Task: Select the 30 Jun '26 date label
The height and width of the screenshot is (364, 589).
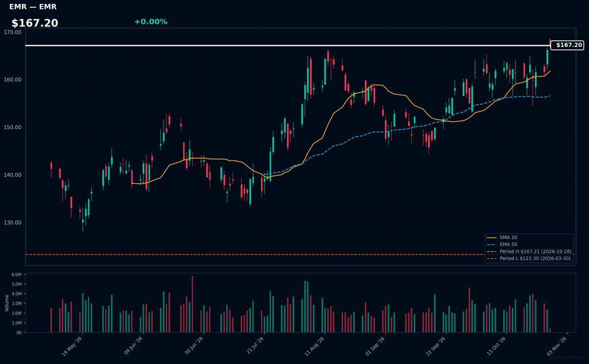Action: point(194,346)
